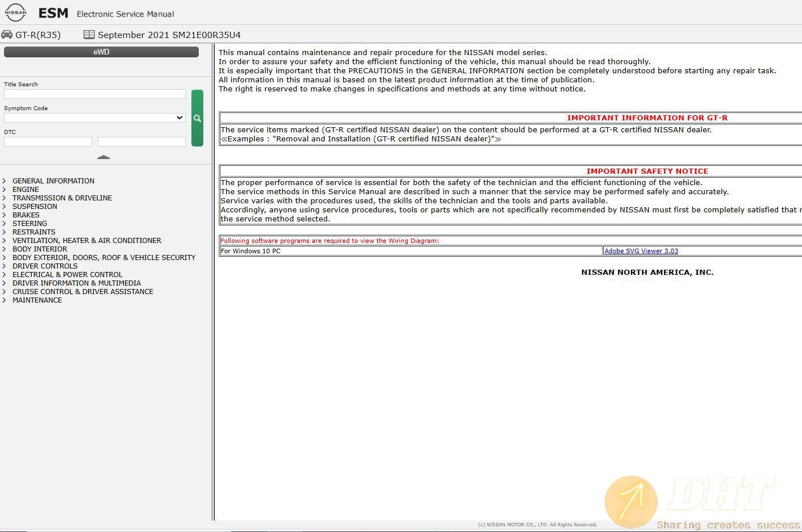
Task: Click the Nissan logo icon
Action: tap(15, 12)
